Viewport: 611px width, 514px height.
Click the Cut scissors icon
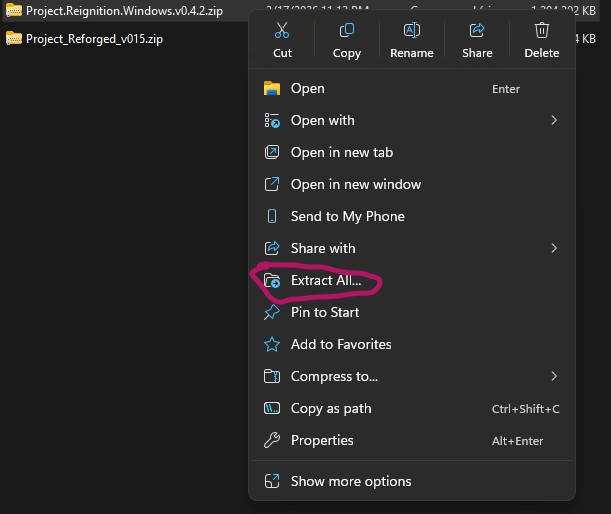282,31
